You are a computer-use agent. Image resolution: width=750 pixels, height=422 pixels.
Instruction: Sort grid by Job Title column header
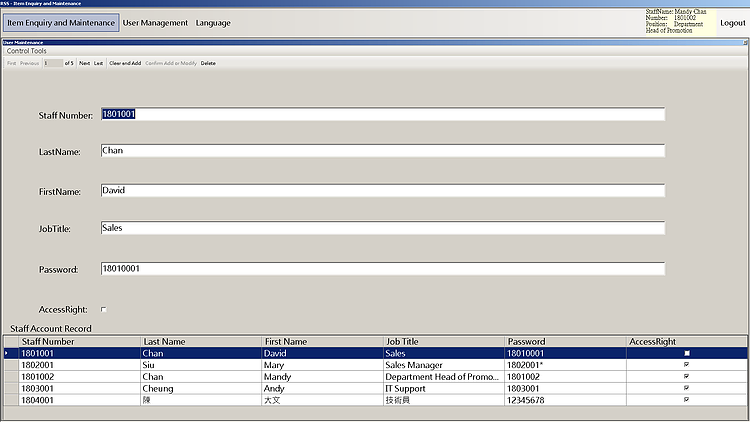(442, 342)
